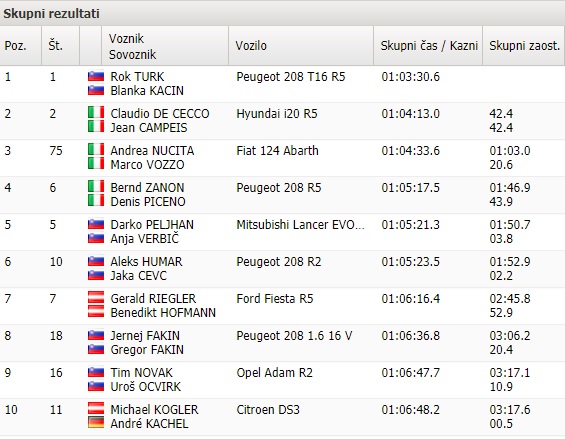Select the Peugeot 208 T16 R5 cell

(291, 77)
